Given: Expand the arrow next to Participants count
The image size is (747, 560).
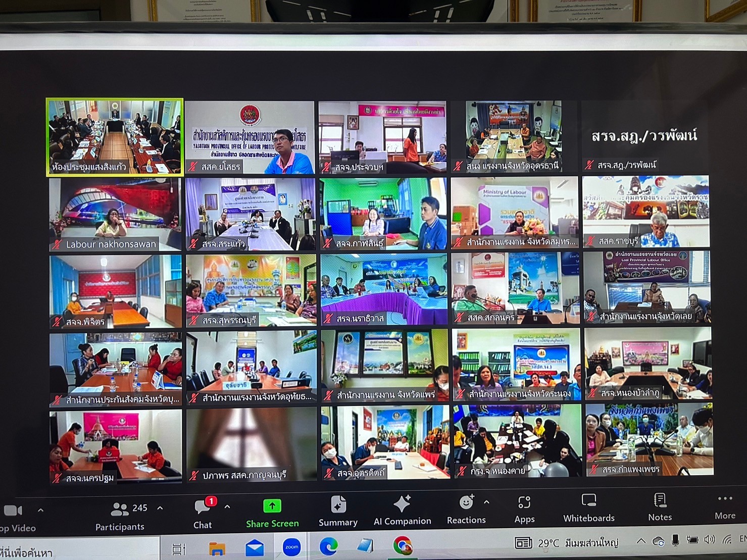Looking at the screenshot, I should (160, 508).
